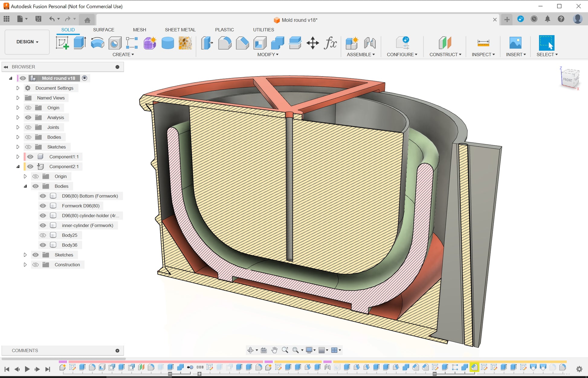Select the Offset Plane construct tool
Viewport: 588px width, 378px height.
click(445, 43)
